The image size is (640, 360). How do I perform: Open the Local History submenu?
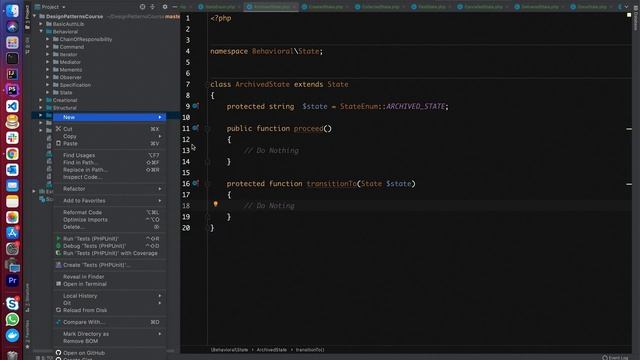point(109,296)
